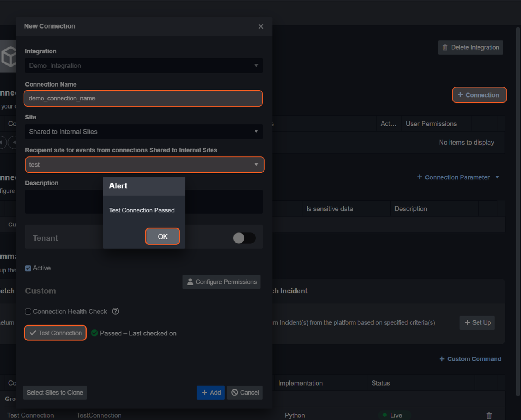Click the help icon beside Connection Health Check
The width and height of the screenshot is (521, 420).
click(116, 311)
